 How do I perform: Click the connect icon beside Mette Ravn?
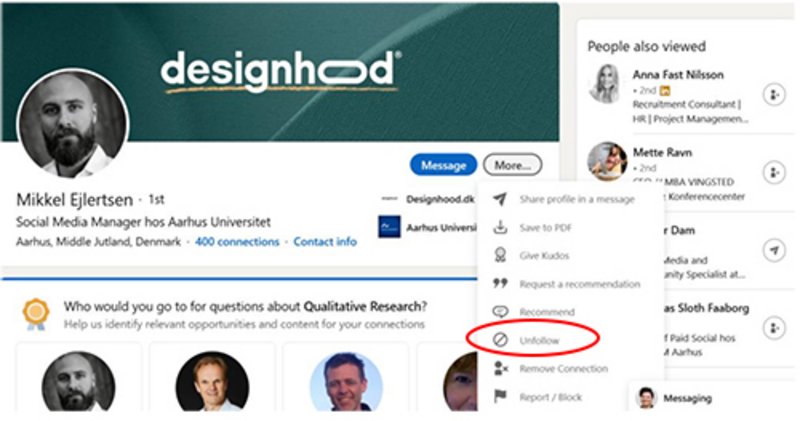click(x=774, y=172)
